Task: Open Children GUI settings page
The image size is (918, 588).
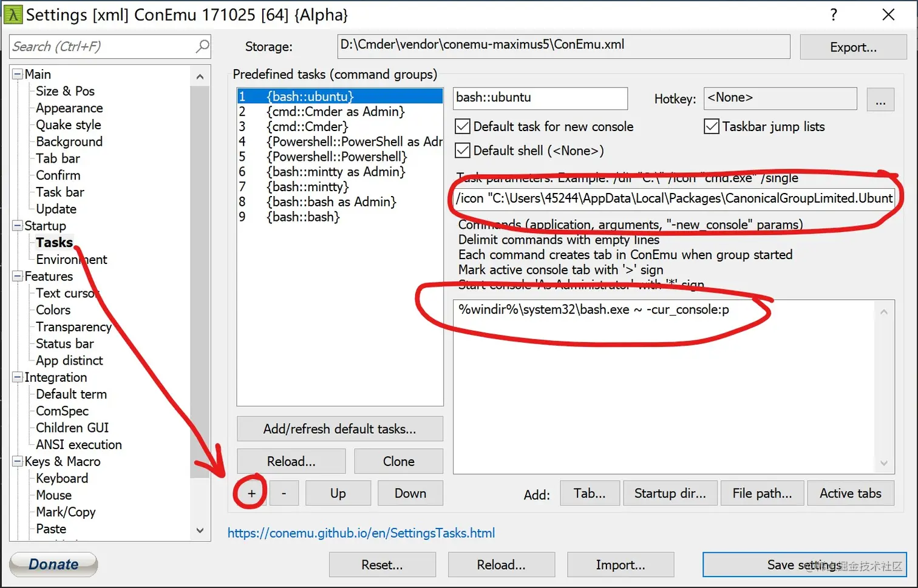Action: pyautogui.click(x=72, y=428)
